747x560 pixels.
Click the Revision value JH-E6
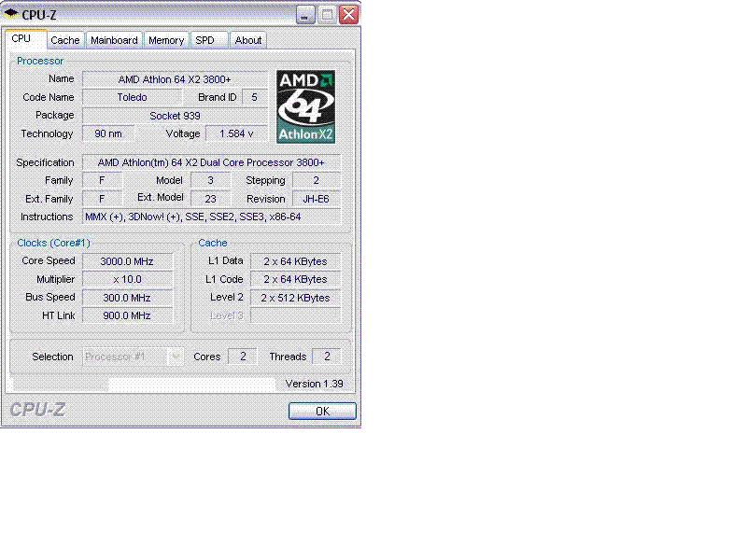pos(317,199)
